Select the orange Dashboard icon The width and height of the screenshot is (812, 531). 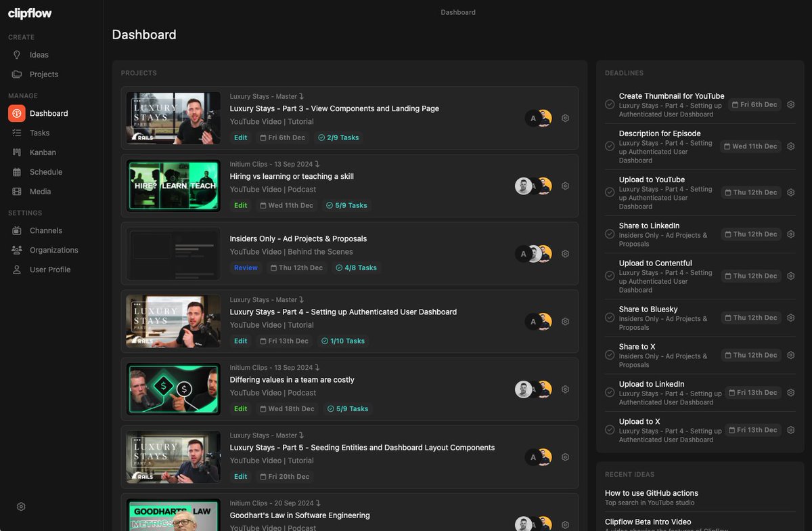17,113
